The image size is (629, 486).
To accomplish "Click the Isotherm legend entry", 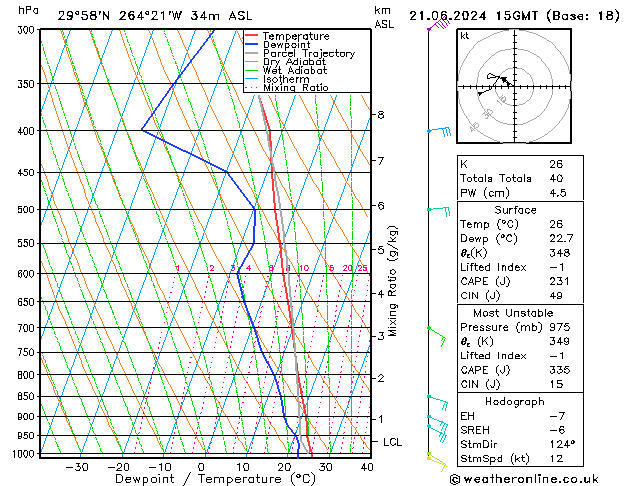I will (277, 79).
